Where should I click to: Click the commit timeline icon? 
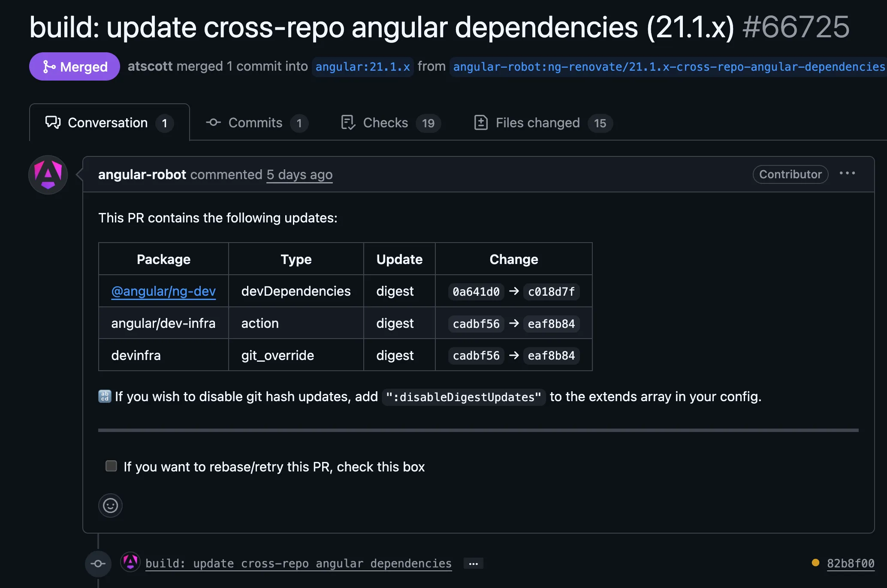(98, 564)
